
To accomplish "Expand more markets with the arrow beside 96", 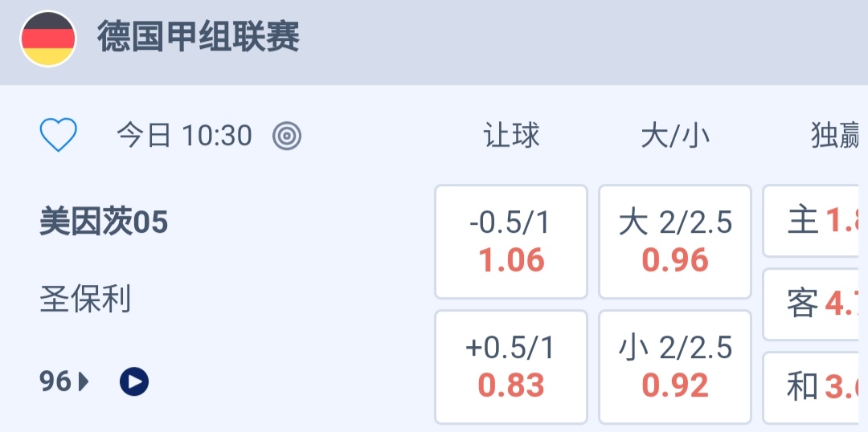I will point(84,381).
